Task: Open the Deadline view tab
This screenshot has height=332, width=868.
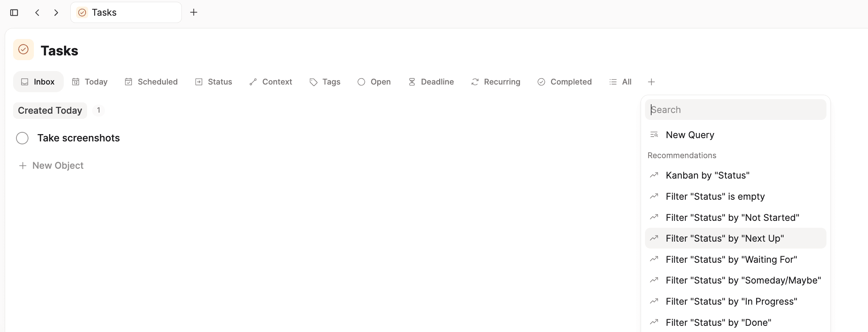Action: point(431,82)
